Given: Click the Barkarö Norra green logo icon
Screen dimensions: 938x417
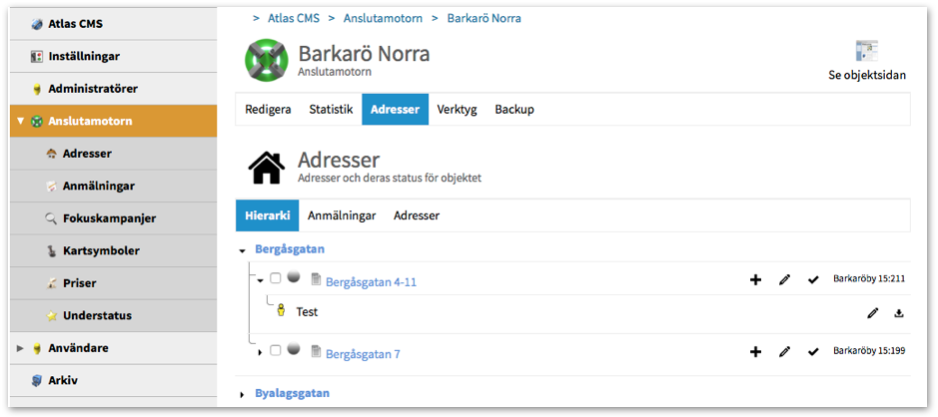Looking at the screenshot, I should [x=266, y=60].
